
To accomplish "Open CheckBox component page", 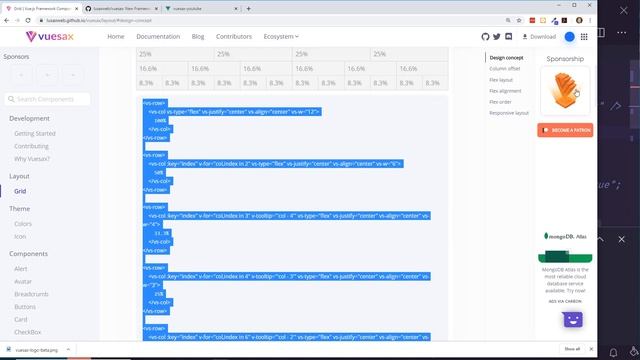I will click(28, 332).
